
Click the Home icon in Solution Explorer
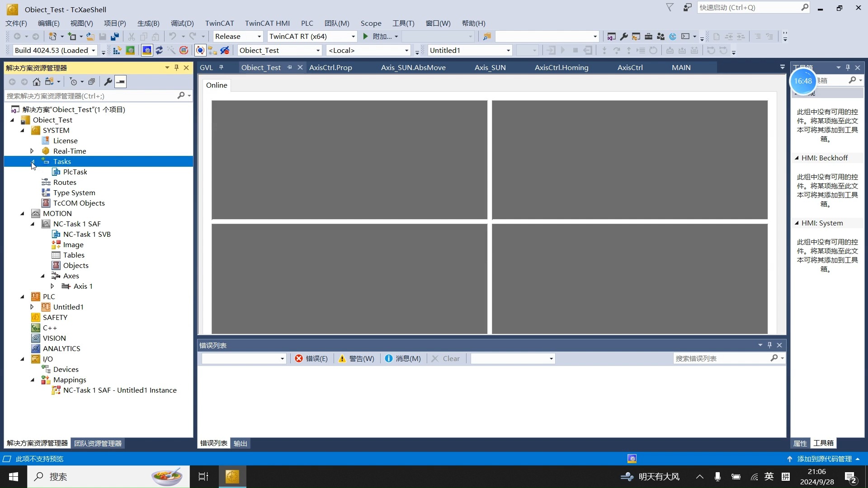tap(37, 82)
